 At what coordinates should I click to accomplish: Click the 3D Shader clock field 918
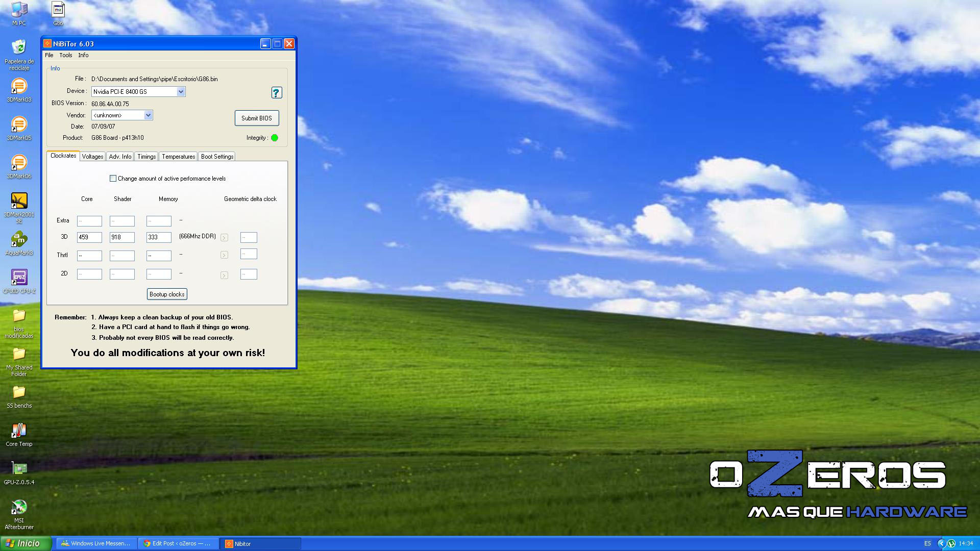click(122, 237)
